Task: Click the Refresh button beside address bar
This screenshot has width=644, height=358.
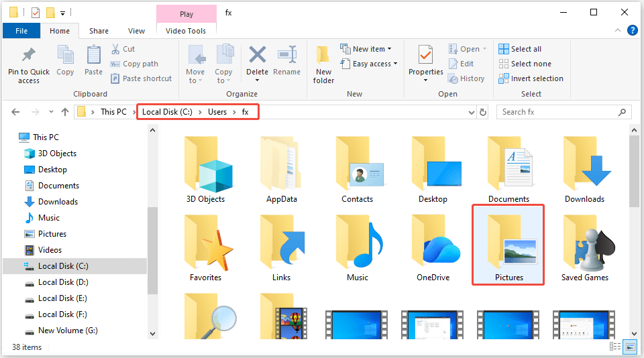Action: pyautogui.click(x=483, y=112)
